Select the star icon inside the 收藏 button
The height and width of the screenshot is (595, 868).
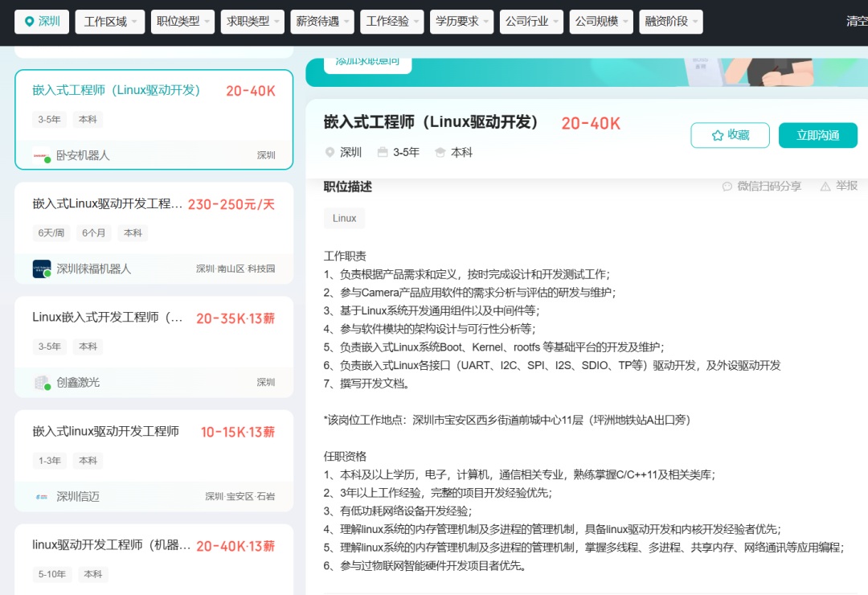coord(718,134)
